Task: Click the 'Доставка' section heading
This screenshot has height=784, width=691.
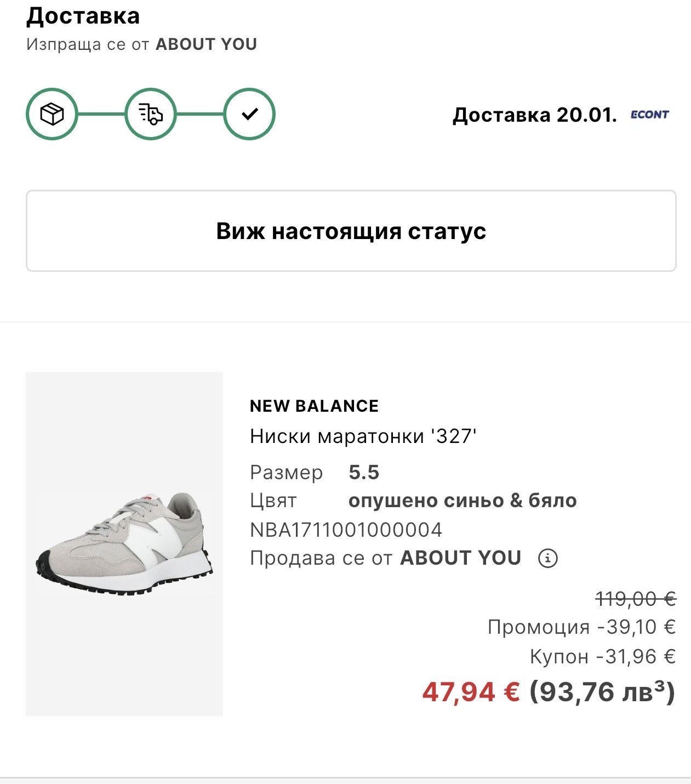Action: click(x=83, y=16)
